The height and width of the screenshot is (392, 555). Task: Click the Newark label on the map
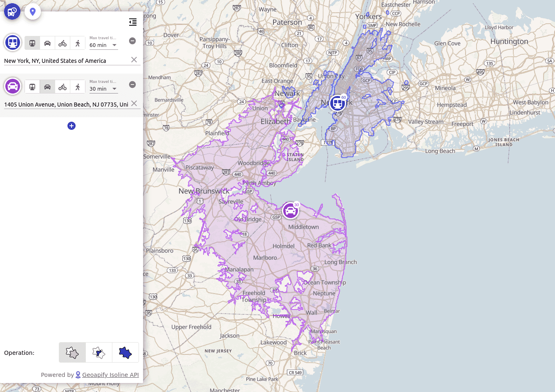click(x=287, y=93)
